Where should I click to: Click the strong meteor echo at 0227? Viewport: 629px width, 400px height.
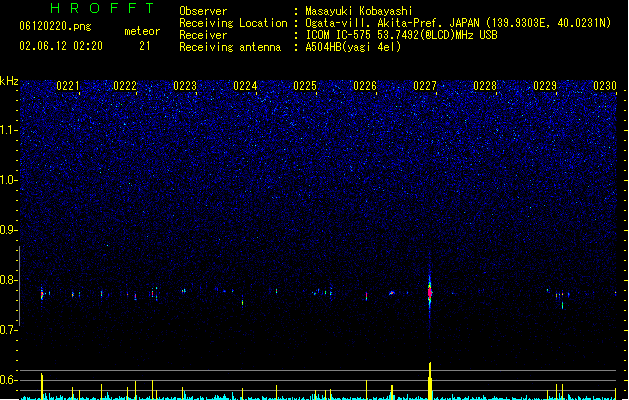(430, 292)
